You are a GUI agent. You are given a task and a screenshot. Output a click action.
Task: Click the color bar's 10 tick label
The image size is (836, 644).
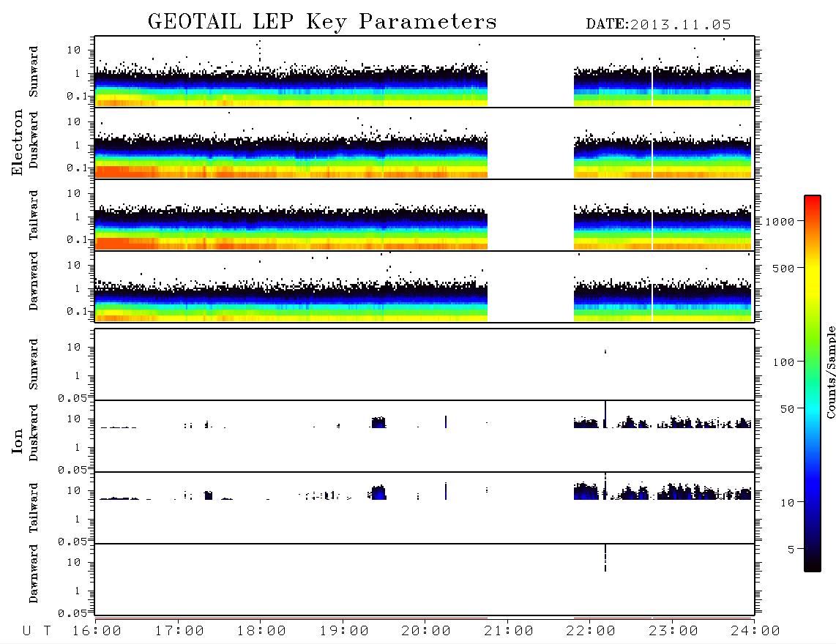coord(787,503)
